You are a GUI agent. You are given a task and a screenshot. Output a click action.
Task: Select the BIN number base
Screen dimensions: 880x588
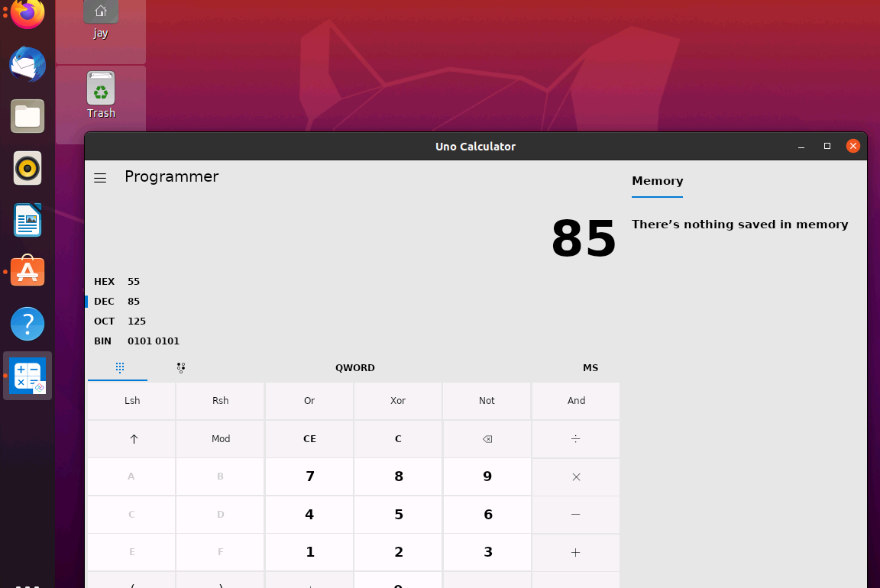pyautogui.click(x=352, y=341)
